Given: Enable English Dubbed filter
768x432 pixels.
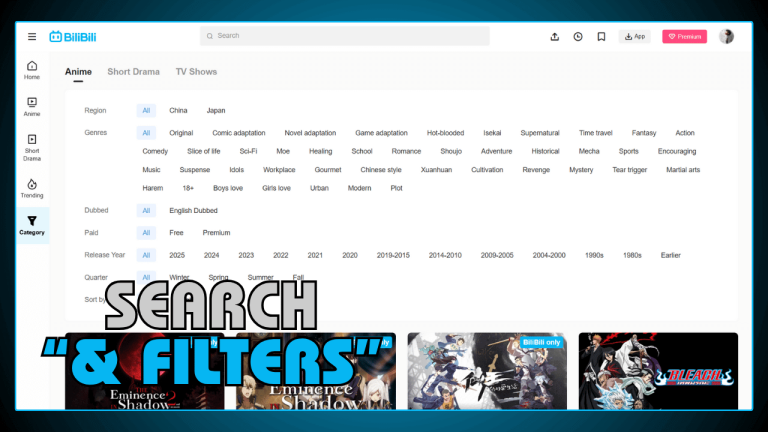Looking at the screenshot, I should tap(193, 211).
